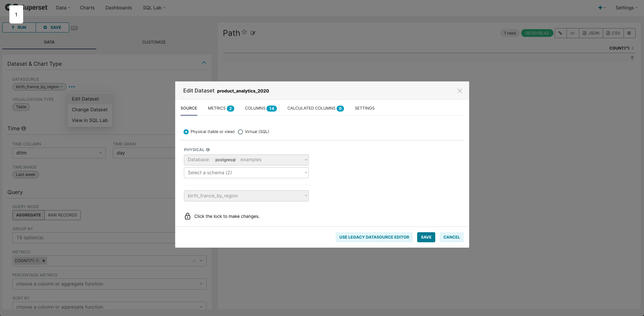Star the Path chart as favorite

(244, 32)
